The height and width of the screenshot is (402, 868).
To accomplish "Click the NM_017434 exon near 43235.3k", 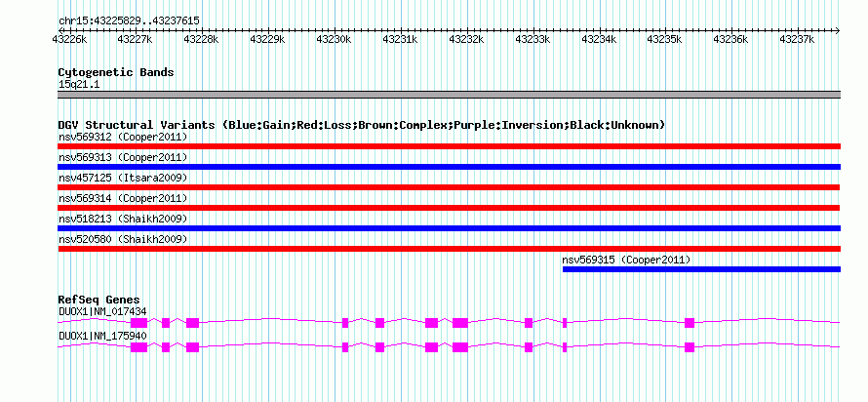I will click(690, 323).
